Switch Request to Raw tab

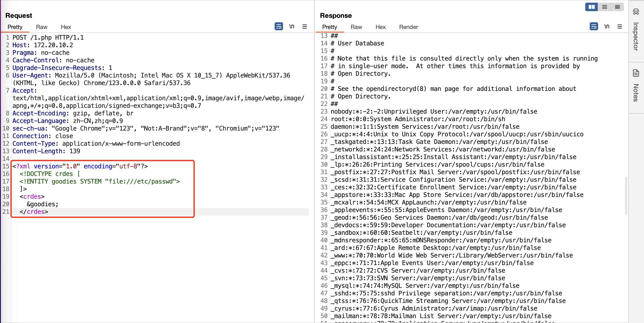pos(41,27)
